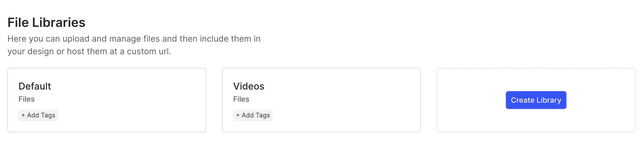This screenshot has height=158, width=644.
Task: Select the Default library title
Action: 35,86
